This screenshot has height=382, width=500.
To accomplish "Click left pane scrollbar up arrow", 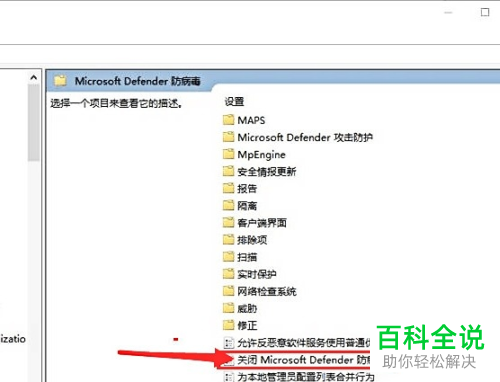I will click(33, 78).
